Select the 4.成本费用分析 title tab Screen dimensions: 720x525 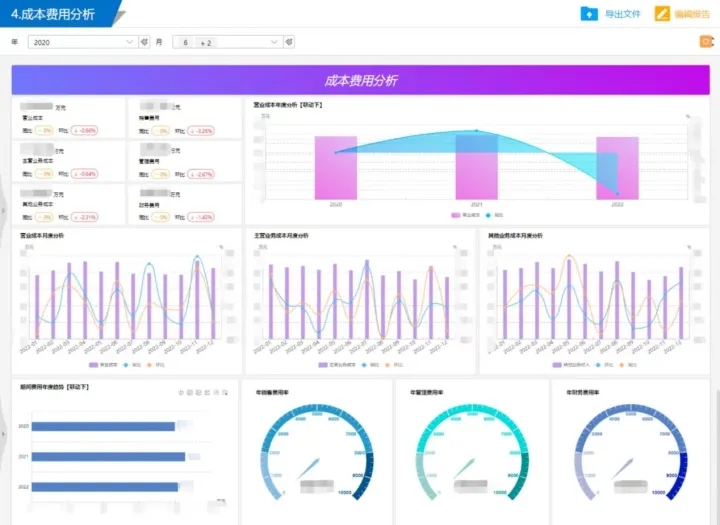point(53,14)
